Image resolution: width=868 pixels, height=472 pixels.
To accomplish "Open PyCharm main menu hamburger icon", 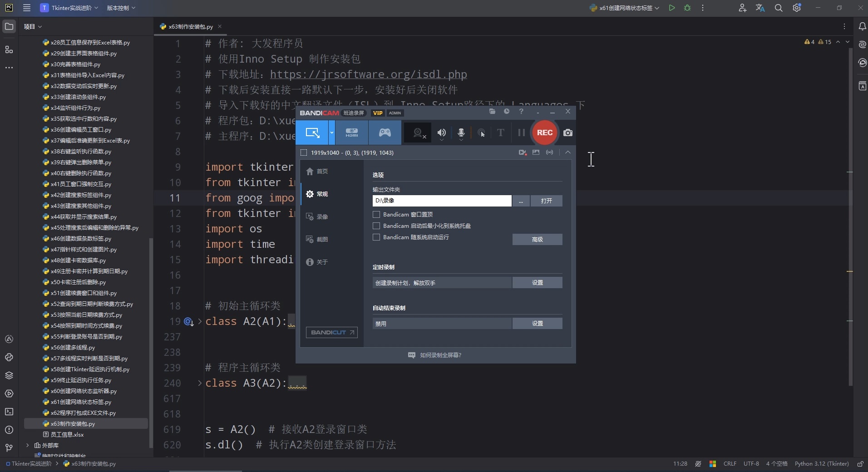I will pyautogui.click(x=27, y=8).
